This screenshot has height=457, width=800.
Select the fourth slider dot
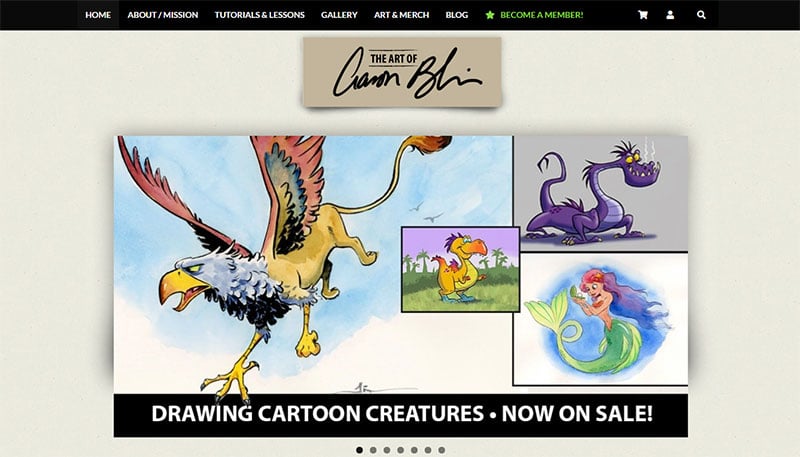pyautogui.click(x=401, y=450)
